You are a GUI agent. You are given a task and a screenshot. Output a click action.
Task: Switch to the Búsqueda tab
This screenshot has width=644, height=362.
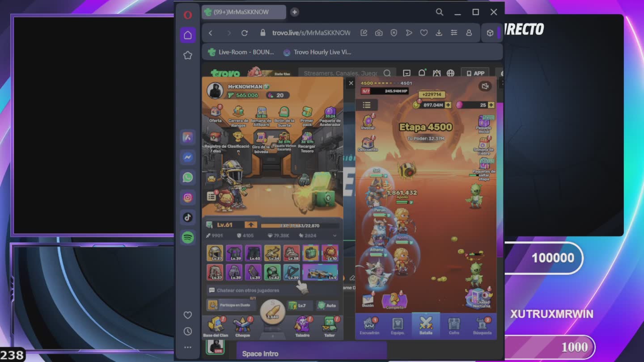(x=482, y=326)
